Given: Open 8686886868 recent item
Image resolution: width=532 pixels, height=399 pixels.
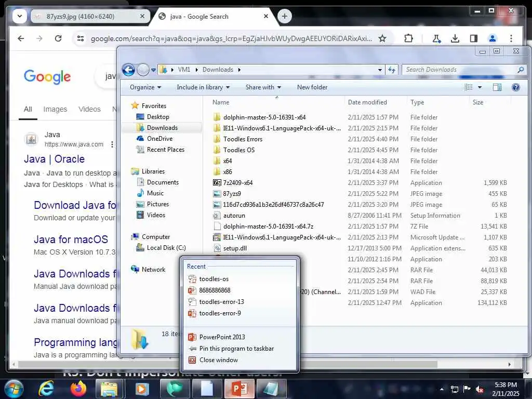Looking at the screenshot, I should coord(240,290).
